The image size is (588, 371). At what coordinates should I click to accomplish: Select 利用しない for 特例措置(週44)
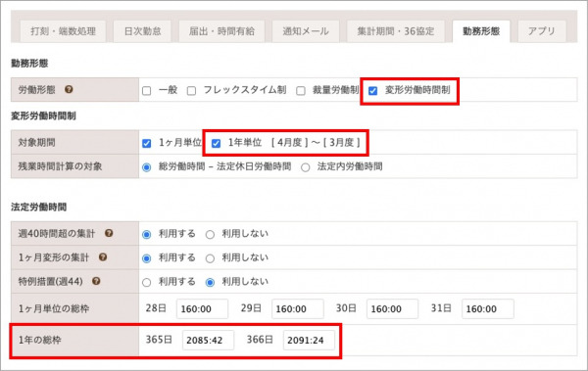tap(210, 283)
